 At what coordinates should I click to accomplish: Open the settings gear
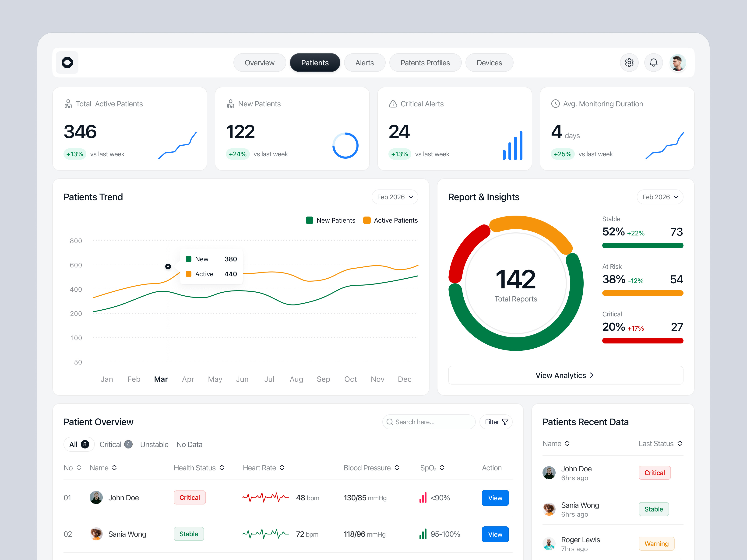click(x=629, y=63)
